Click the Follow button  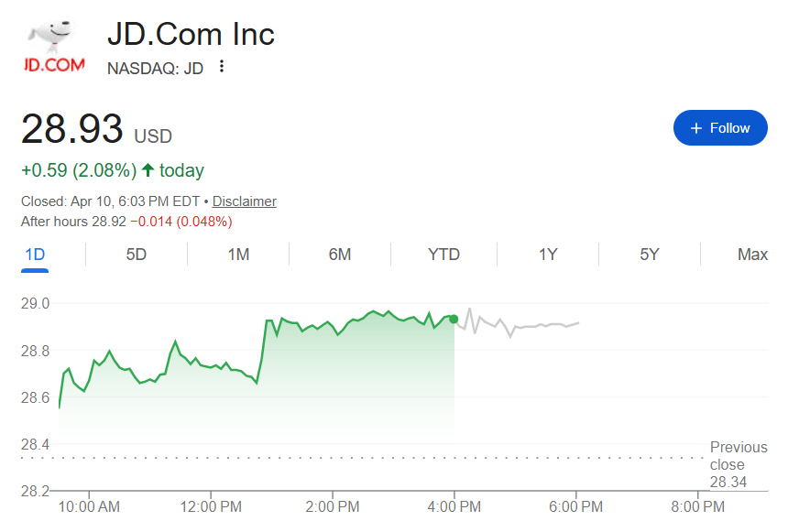[720, 128]
